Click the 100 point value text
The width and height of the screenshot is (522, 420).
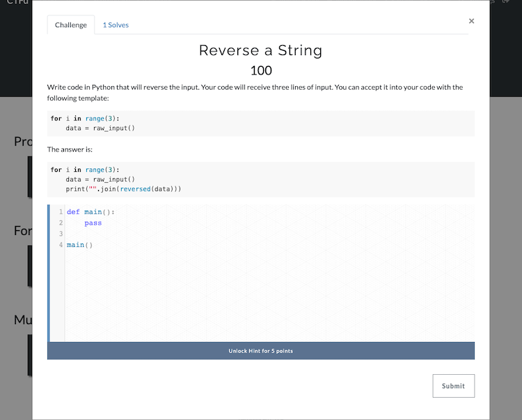(260, 70)
